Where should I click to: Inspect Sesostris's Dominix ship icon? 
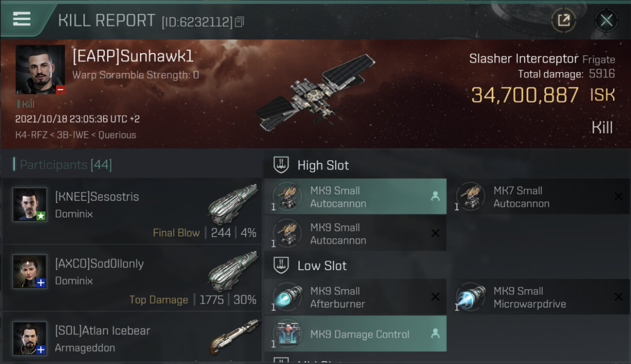pos(233,203)
